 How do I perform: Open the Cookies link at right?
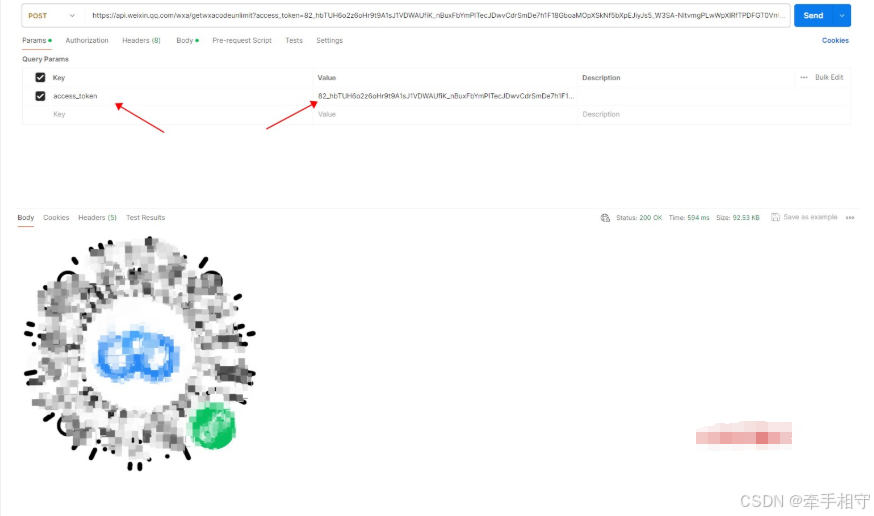point(835,41)
